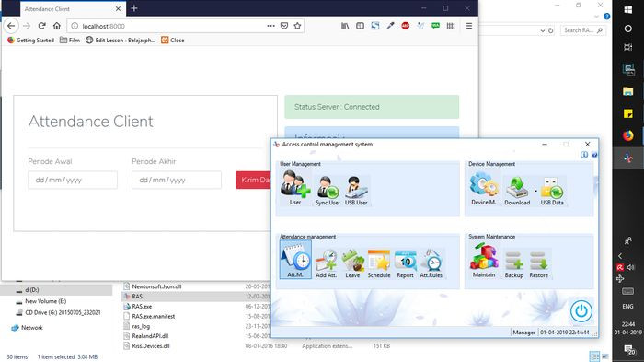Toggle Firefox sidebar view icon
The height and width of the screenshot is (362, 644).
tap(360, 26)
